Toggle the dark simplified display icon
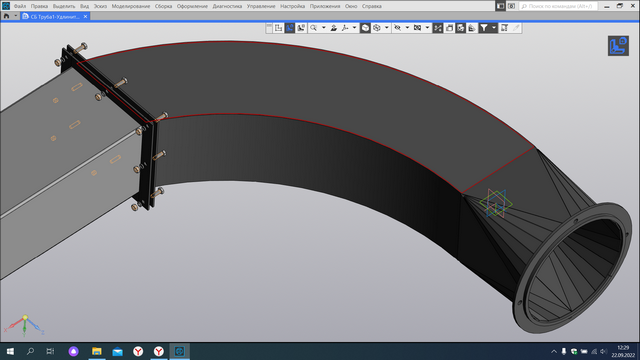 pyautogui.click(x=461, y=28)
